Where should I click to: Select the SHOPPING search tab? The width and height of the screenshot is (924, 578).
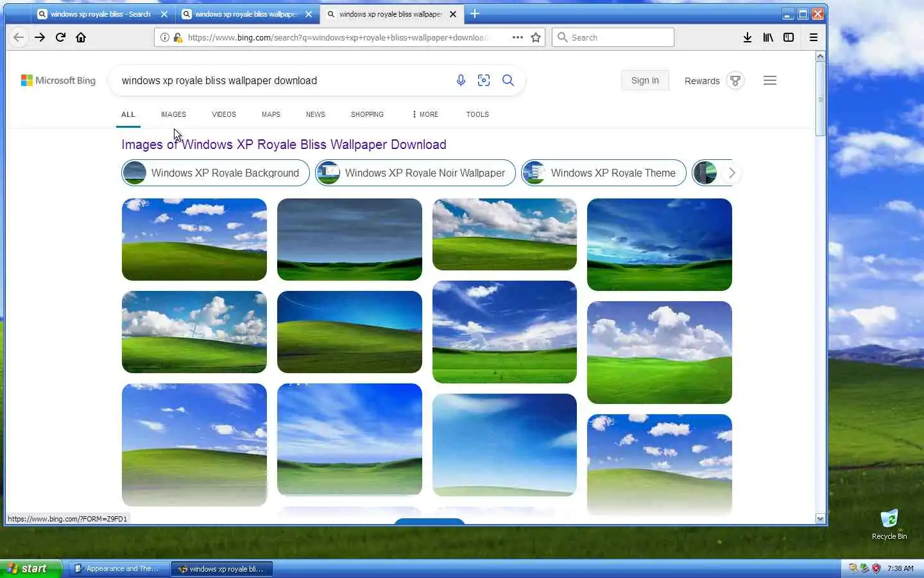click(367, 114)
